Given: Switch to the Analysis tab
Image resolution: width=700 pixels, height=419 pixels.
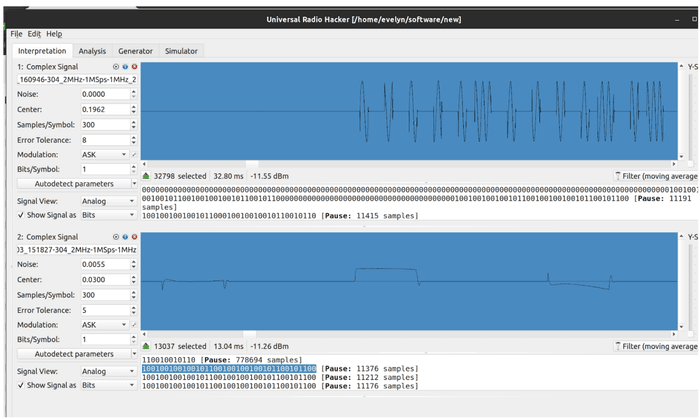Looking at the screenshot, I should click(92, 51).
